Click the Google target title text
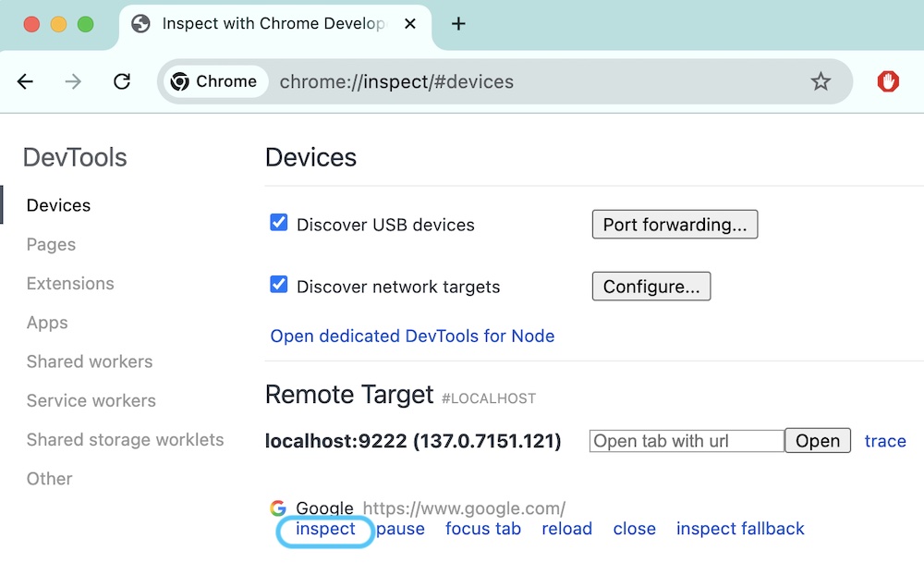The height and width of the screenshot is (575, 924). tap(324, 508)
